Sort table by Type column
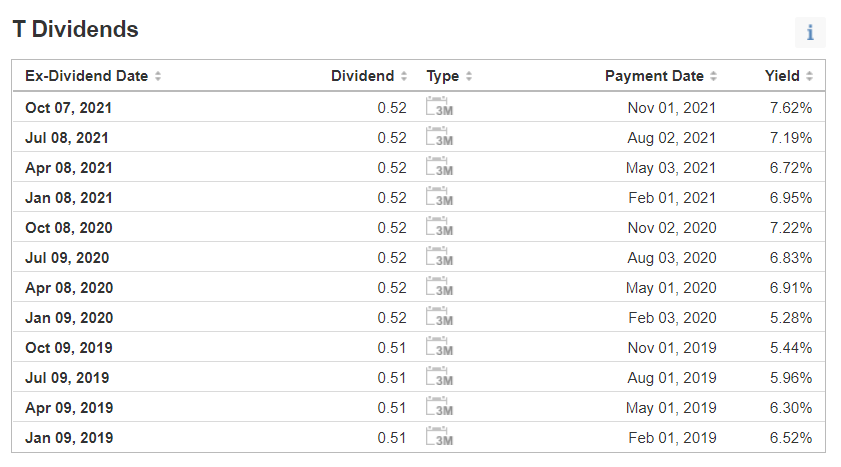This screenshot has height=467, width=841. pyautogui.click(x=449, y=76)
